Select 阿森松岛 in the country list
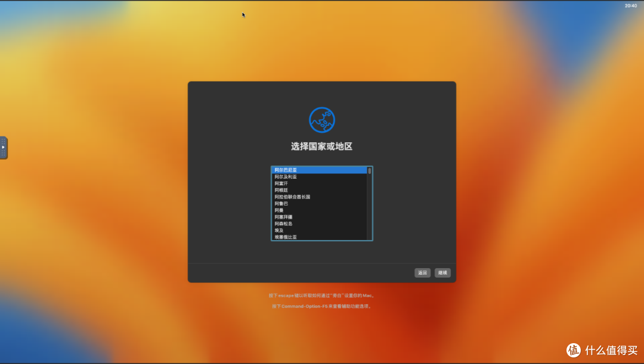Screen dimensions: 644x364 point(310,223)
